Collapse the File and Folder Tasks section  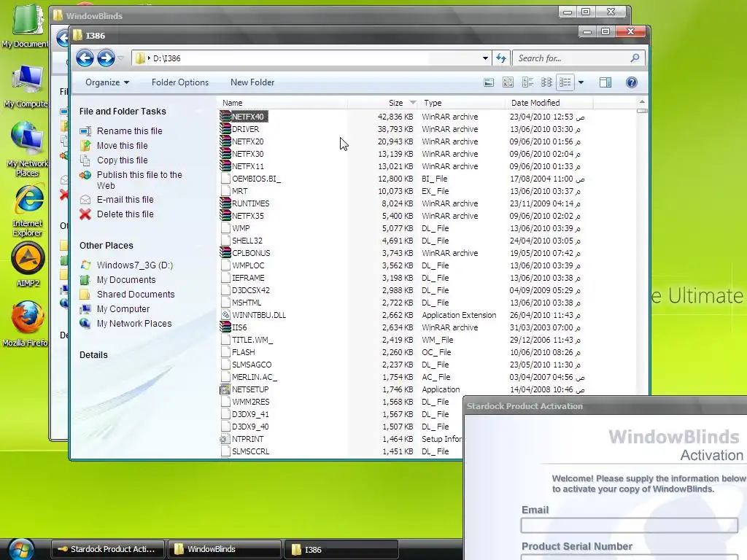[x=123, y=112]
